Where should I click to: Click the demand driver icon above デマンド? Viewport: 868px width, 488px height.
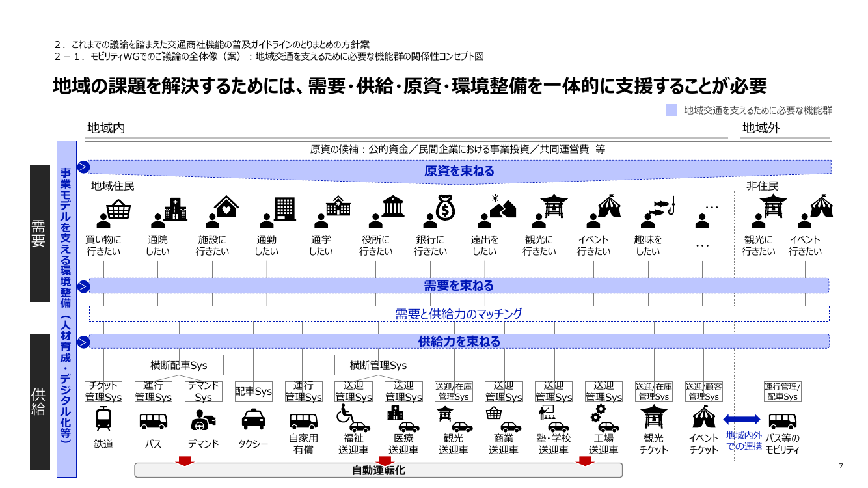pos(203,421)
